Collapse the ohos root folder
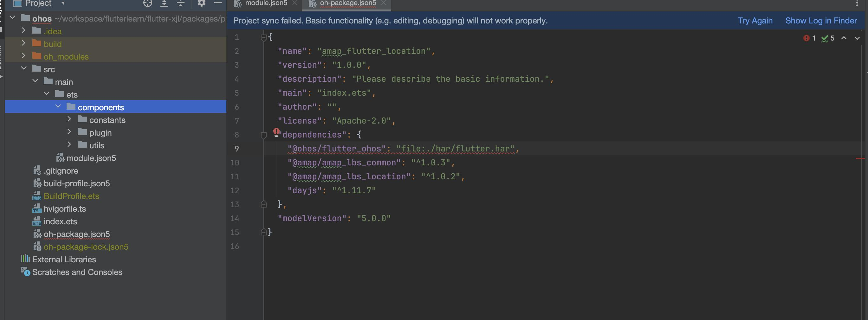The image size is (868, 320). pos(12,17)
